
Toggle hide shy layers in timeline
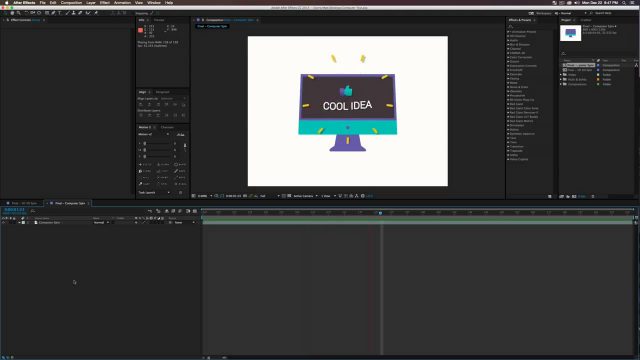(167, 211)
